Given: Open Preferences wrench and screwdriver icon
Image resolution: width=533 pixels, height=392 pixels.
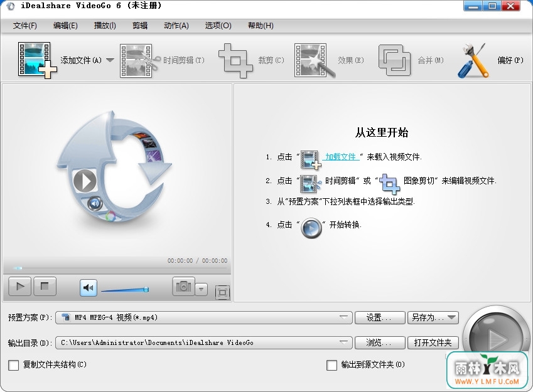Looking at the screenshot, I should pyautogui.click(x=474, y=60).
